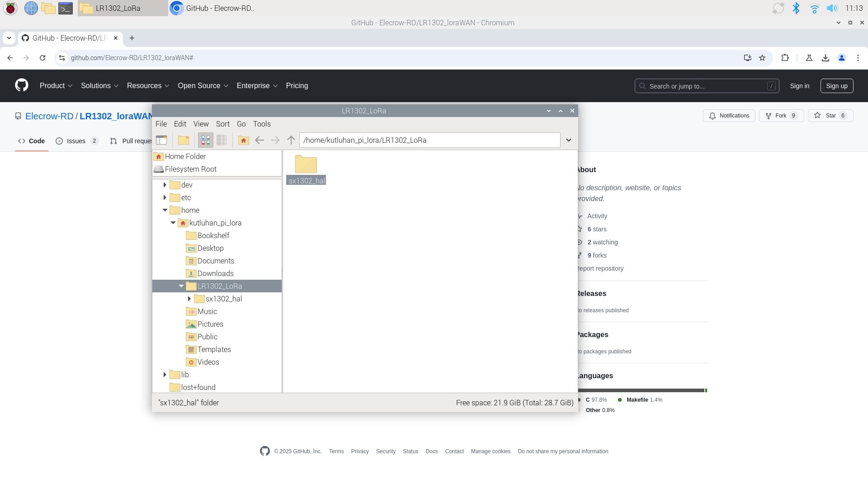Open the volume control tray icon
The height and width of the screenshot is (488, 868).
tap(832, 8)
